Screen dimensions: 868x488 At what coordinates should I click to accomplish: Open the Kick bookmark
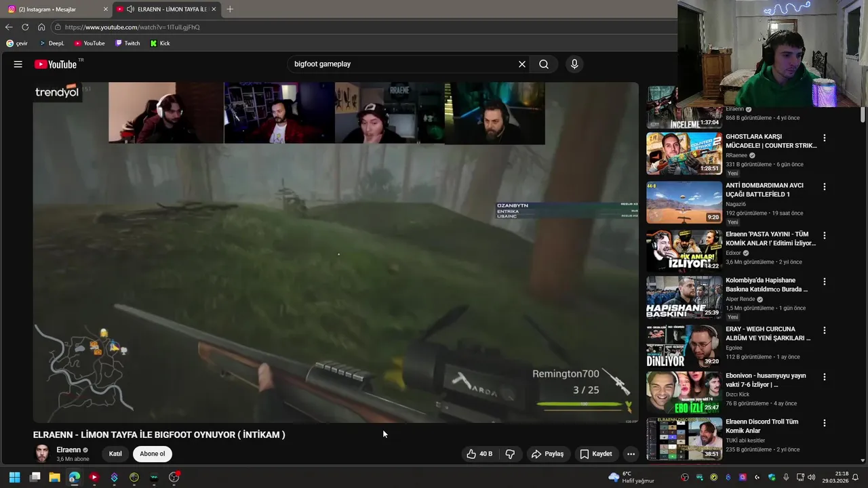pos(160,43)
